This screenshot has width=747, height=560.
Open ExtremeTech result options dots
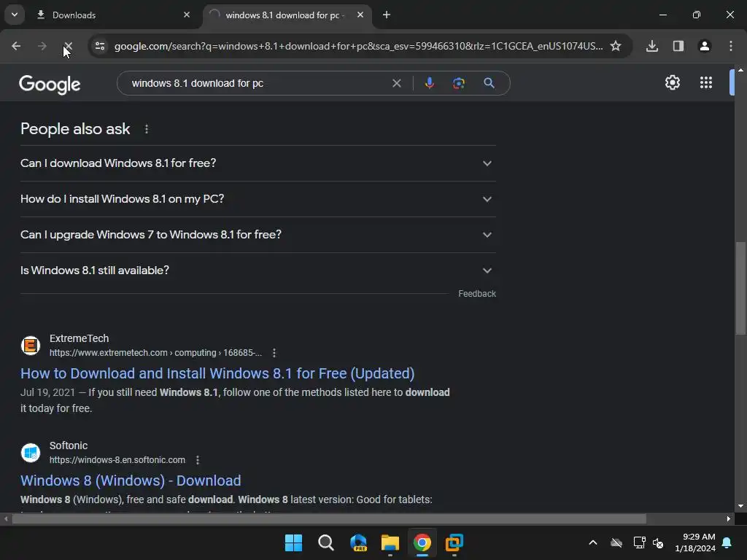pos(274,353)
